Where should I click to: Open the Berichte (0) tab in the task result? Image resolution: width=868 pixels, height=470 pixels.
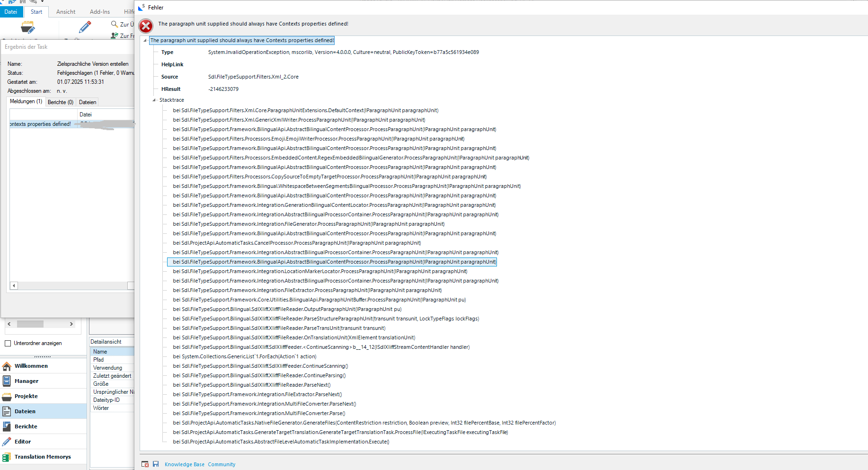click(61, 102)
